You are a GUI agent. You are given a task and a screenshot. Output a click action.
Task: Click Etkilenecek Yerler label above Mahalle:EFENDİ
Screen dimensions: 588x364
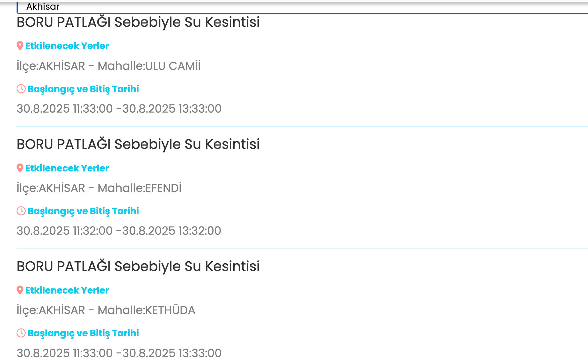click(67, 168)
